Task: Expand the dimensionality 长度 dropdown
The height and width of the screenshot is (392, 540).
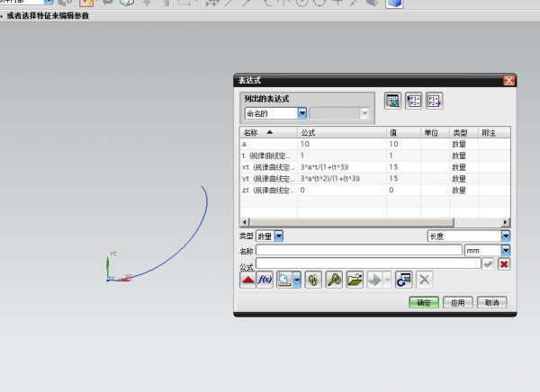Action: (x=505, y=236)
